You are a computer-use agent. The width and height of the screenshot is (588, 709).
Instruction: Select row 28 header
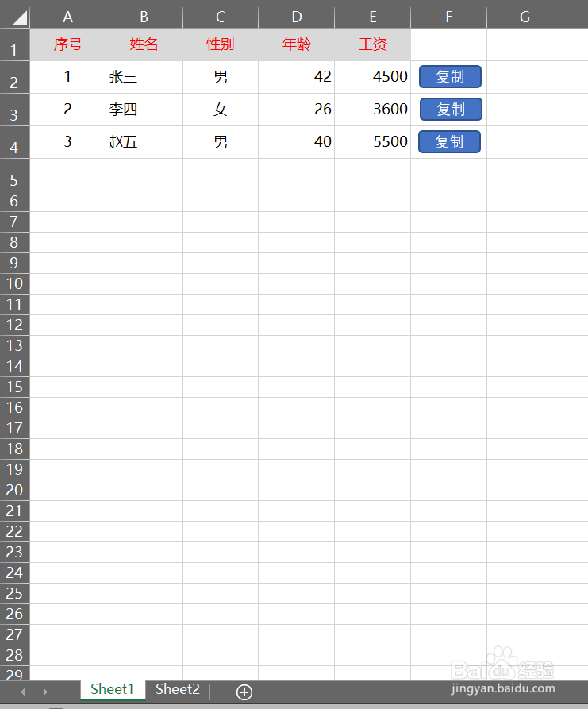tap(14, 655)
